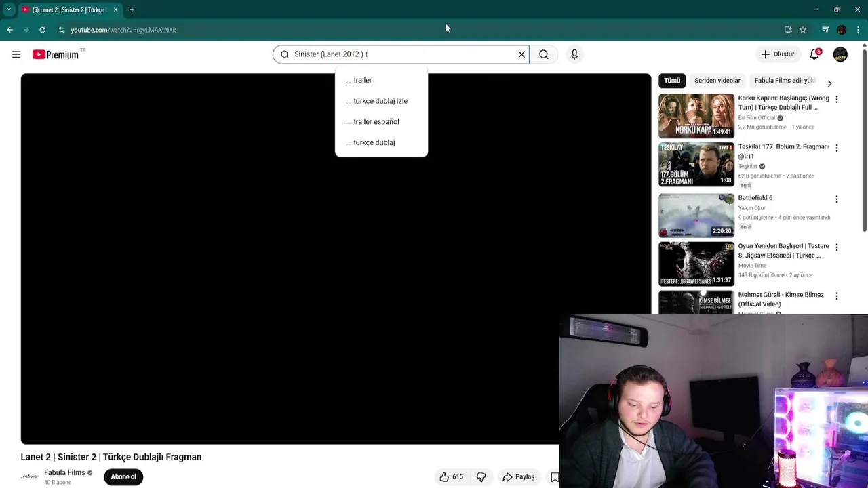
Task: Open the Battlefield 6 video thumbnail
Action: tap(696, 215)
